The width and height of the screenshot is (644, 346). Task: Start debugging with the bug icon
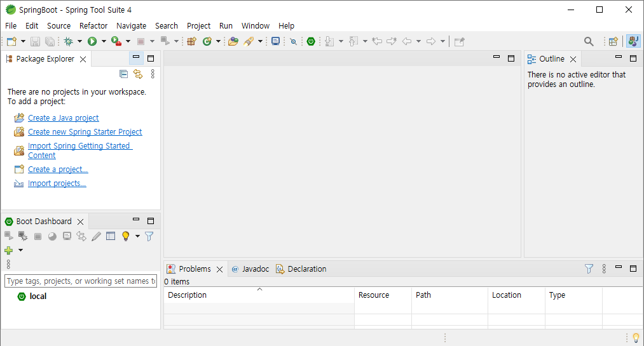[69, 41]
